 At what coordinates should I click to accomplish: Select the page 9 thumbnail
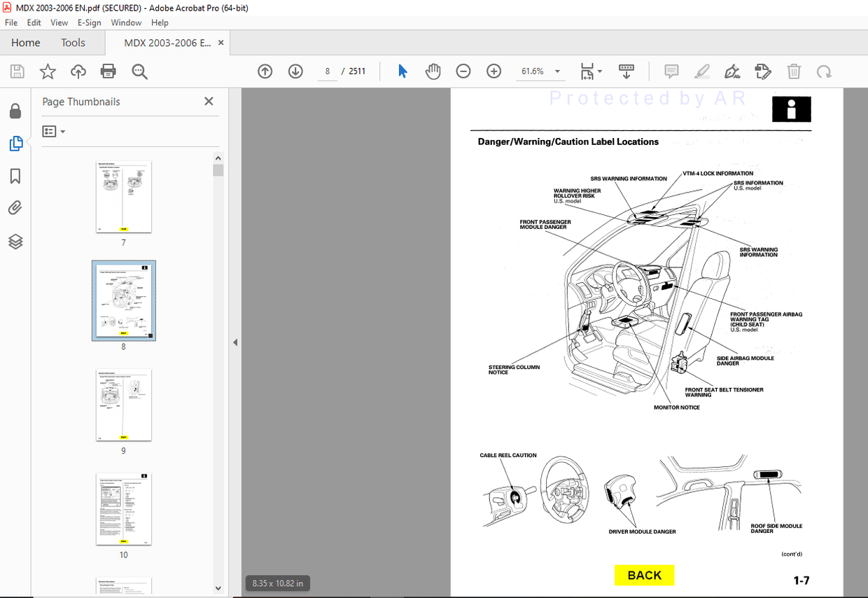click(x=124, y=405)
